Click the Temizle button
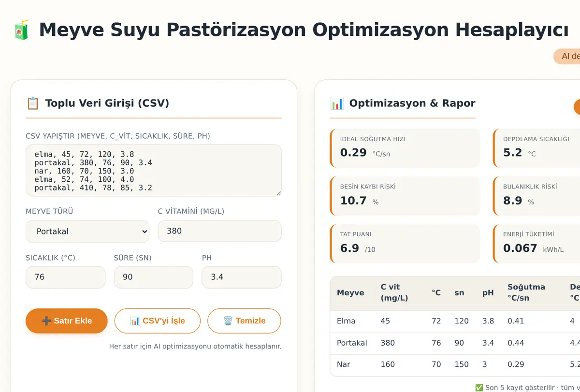580x392 pixels. pyautogui.click(x=244, y=321)
